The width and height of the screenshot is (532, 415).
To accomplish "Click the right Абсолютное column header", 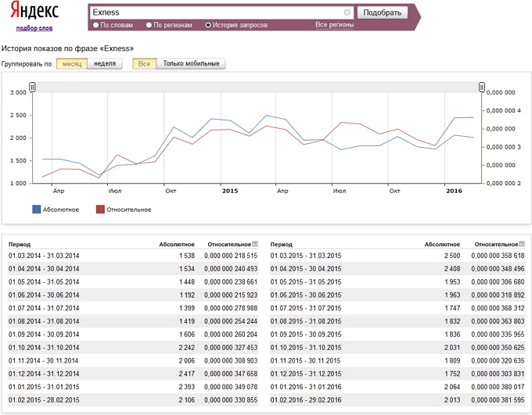I will pos(443,244).
